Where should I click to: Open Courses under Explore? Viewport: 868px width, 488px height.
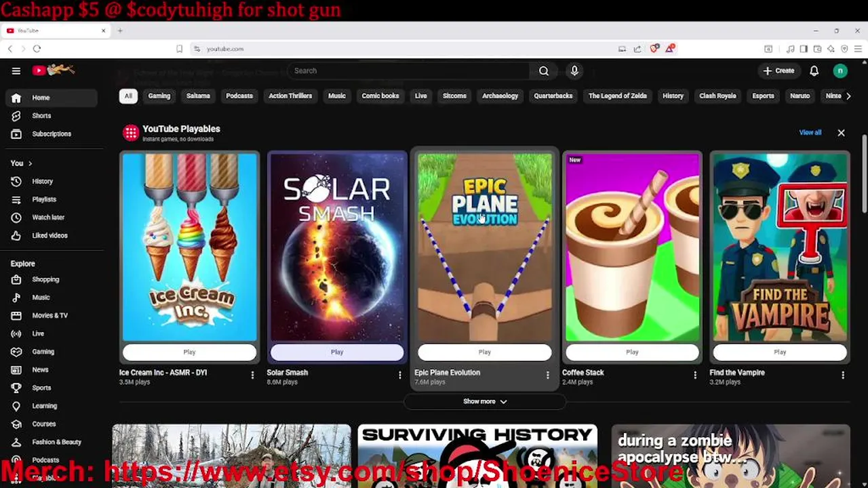pos(52,424)
